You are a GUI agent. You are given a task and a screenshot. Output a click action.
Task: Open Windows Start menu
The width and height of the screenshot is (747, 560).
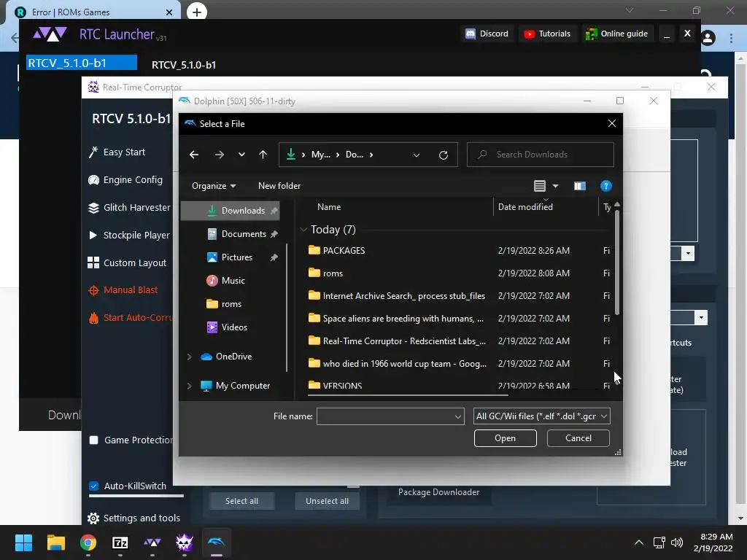click(x=23, y=542)
